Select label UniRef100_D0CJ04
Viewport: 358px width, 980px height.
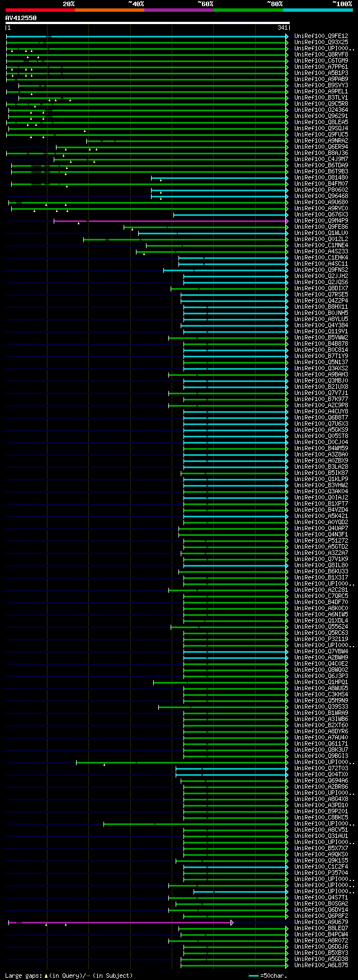(321, 442)
